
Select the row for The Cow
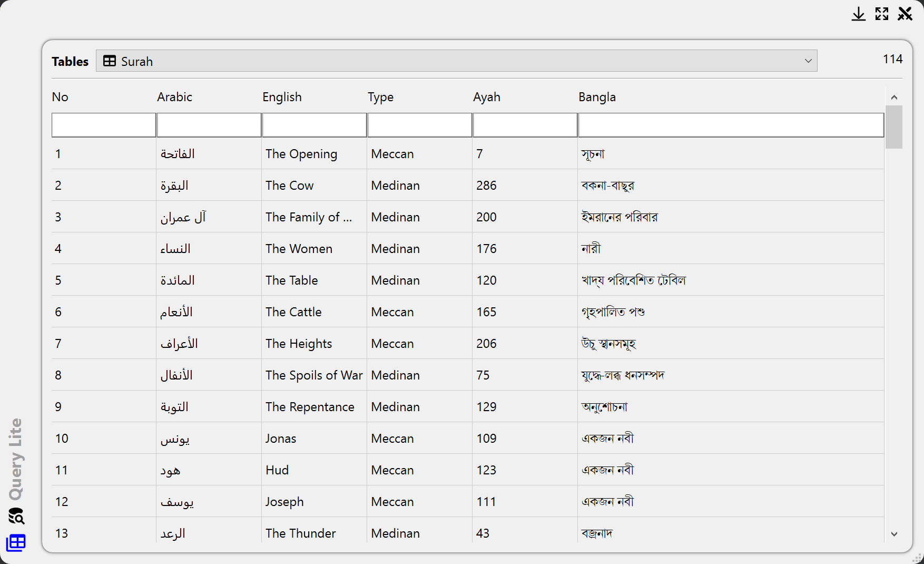pyautogui.click(x=289, y=186)
